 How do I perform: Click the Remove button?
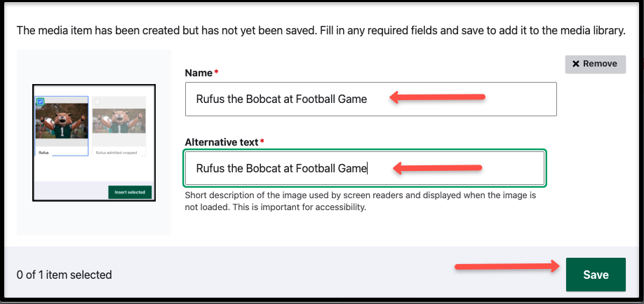595,64
